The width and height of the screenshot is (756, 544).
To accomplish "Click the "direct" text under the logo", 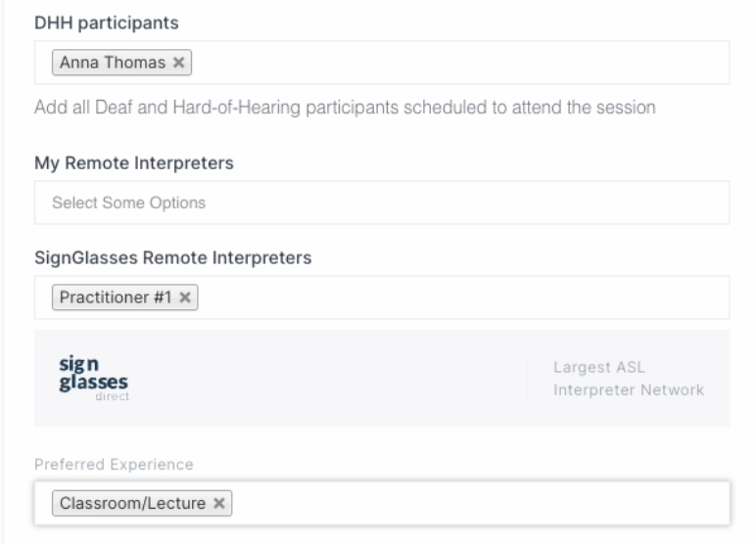I will (113, 396).
